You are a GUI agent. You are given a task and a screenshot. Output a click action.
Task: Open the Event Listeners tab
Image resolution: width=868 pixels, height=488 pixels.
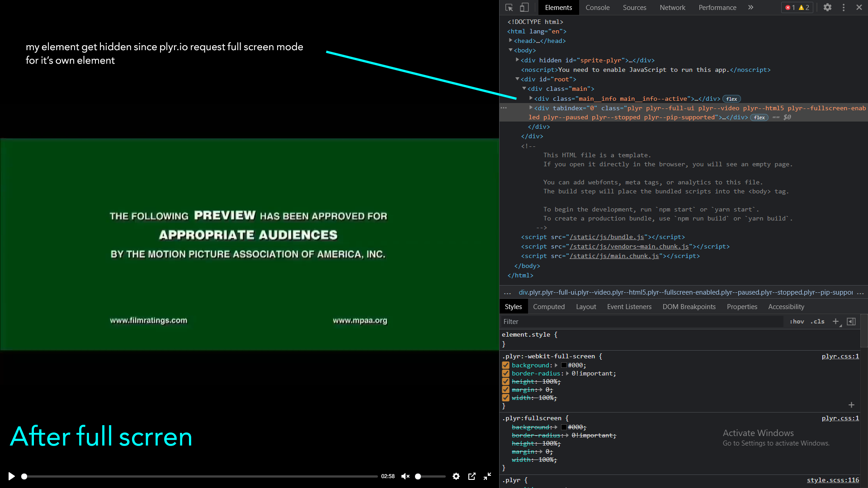(629, 307)
